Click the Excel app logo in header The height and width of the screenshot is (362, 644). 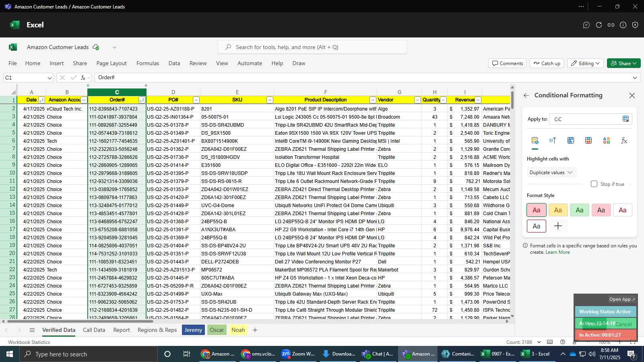point(14,25)
